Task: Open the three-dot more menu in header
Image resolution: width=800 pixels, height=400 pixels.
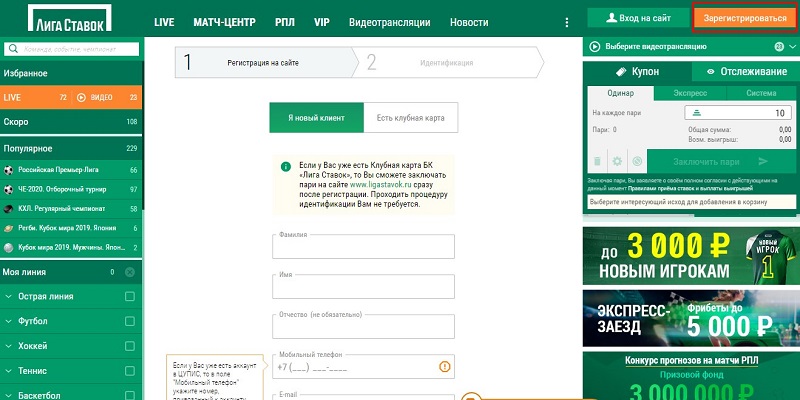Action: (x=569, y=21)
